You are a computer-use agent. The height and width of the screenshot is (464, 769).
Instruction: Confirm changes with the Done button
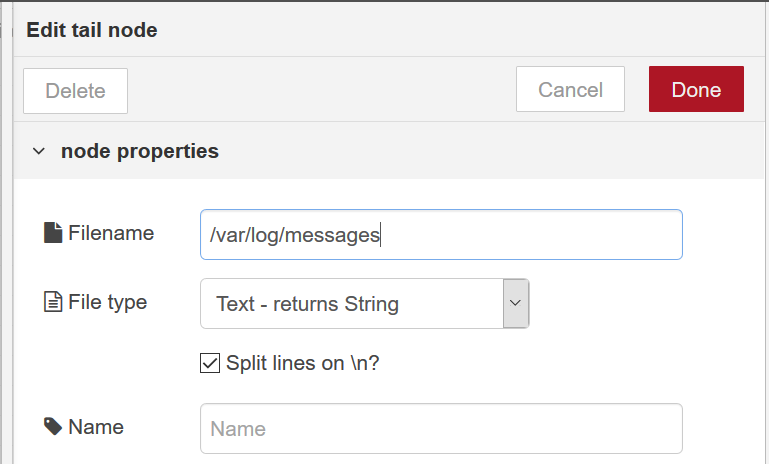[x=696, y=89]
